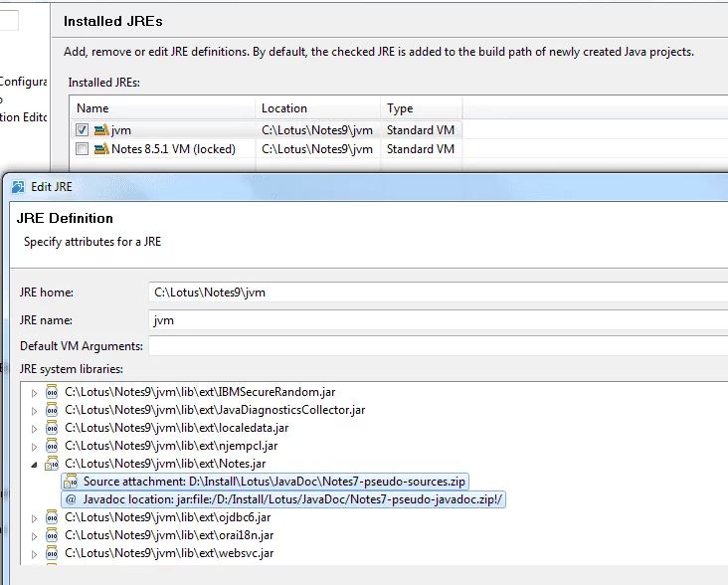Uncheck the jvm JRE checkbox
728x585 pixels.
point(83,130)
